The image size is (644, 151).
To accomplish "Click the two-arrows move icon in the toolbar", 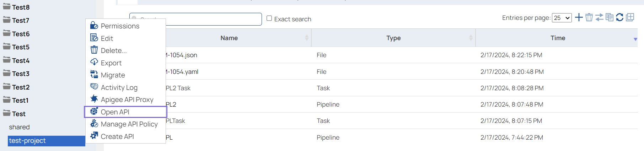I will pyautogui.click(x=599, y=17).
